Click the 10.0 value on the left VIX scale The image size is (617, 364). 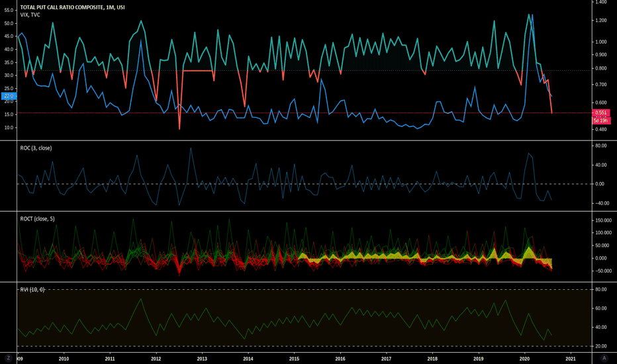click(x=9, y=128)
